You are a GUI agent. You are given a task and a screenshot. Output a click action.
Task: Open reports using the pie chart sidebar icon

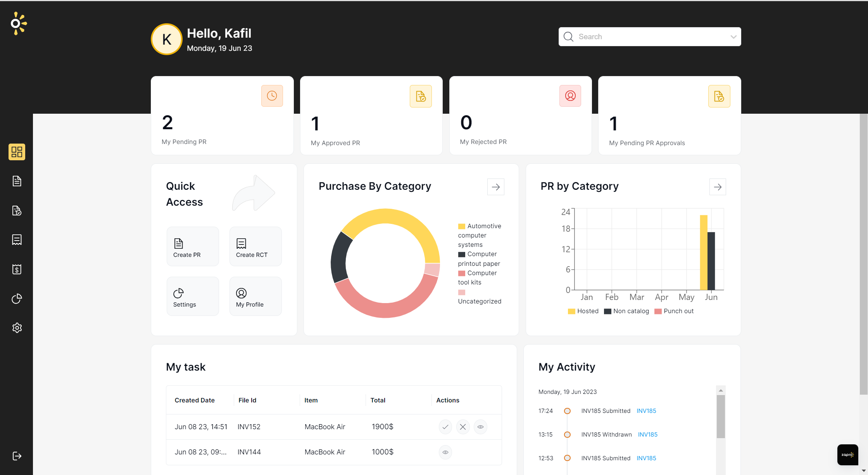17,298
